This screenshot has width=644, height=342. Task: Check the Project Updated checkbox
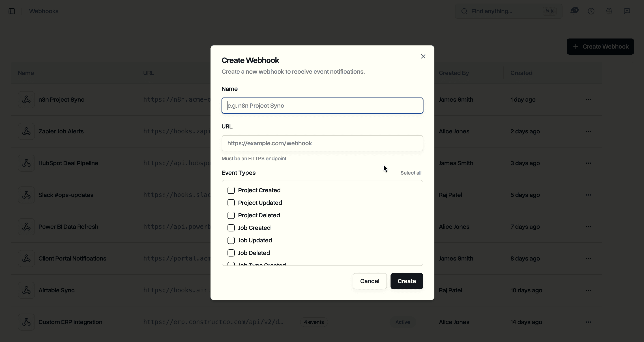[231, 203]
